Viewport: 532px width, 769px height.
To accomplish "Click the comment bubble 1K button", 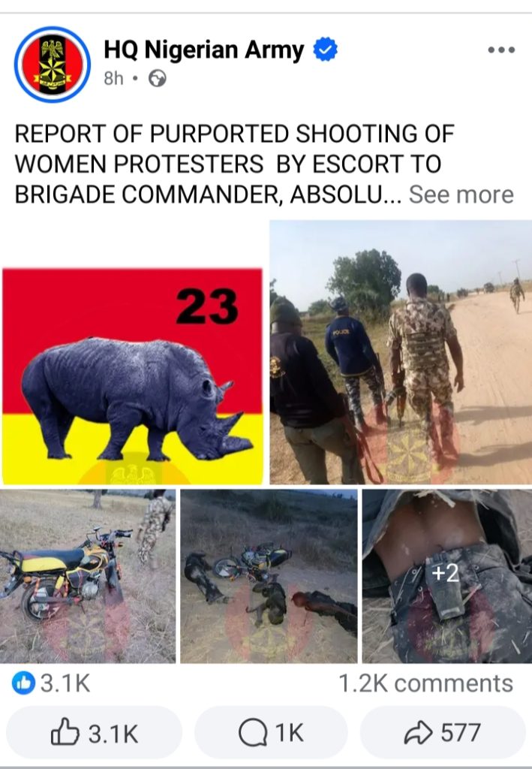I will [271, 733].
